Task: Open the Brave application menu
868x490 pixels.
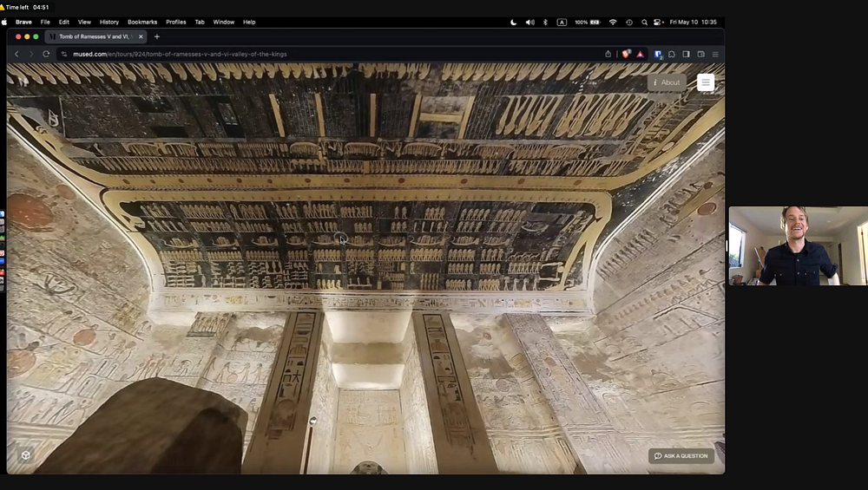Action: point(23,23)
